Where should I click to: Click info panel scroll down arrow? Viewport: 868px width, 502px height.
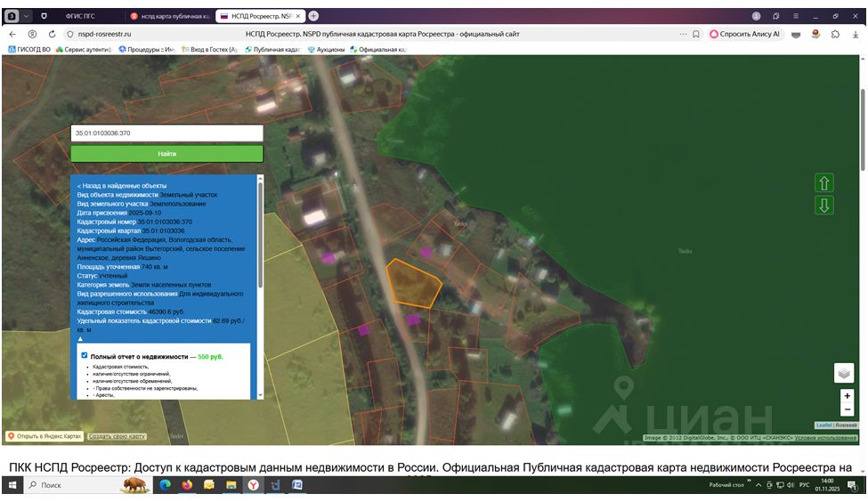[260, 395]
